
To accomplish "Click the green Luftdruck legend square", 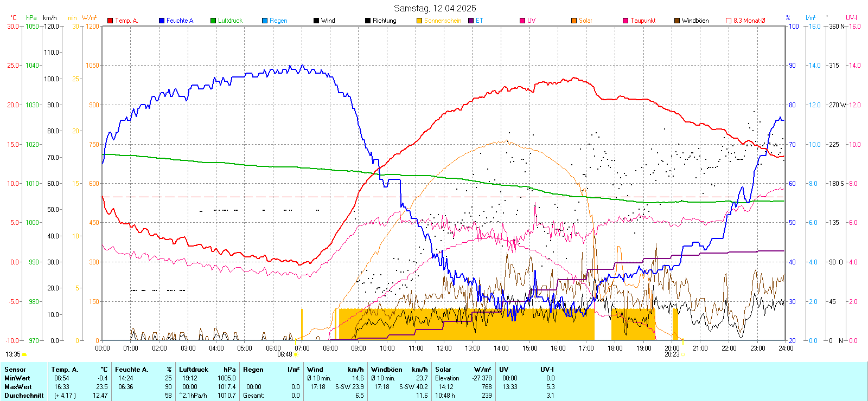I will [x=213, y=21].
